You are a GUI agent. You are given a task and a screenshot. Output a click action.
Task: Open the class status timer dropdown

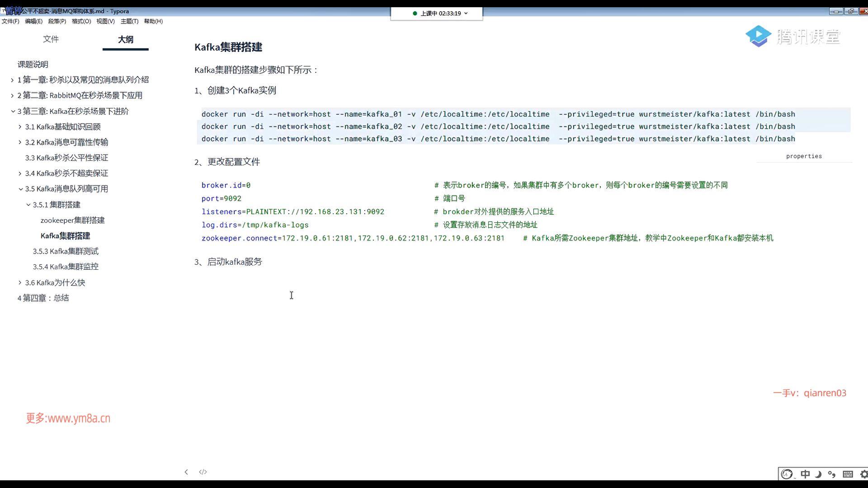466,14
